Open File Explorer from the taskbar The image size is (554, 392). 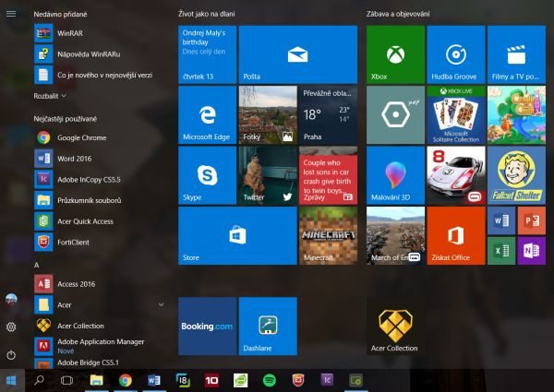coord(96,380)
